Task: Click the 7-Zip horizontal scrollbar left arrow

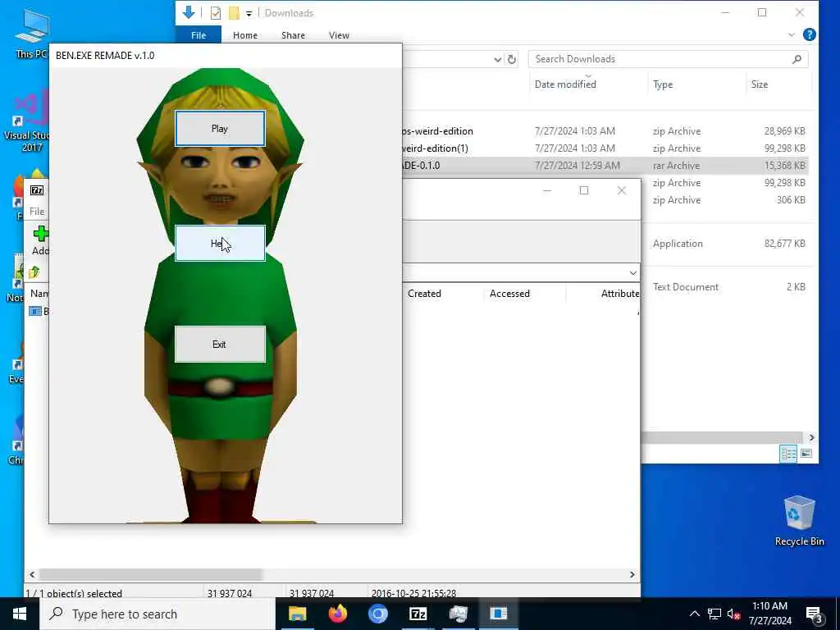Action: tap(32, 575)
